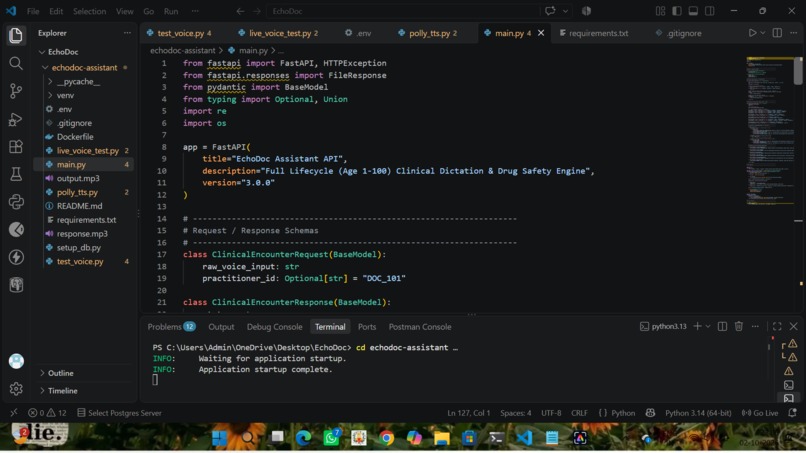
Task: Expand the Timeline section
Action: coord(42,391)
